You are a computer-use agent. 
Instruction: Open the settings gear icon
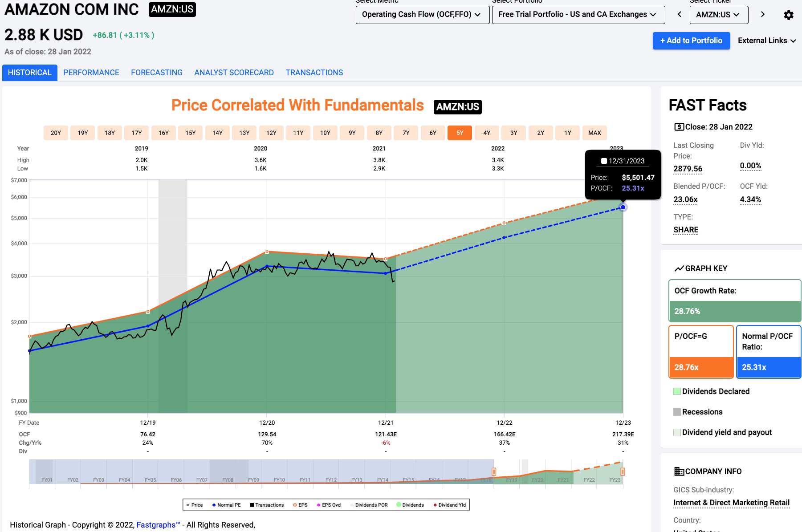tap(788, 15)
